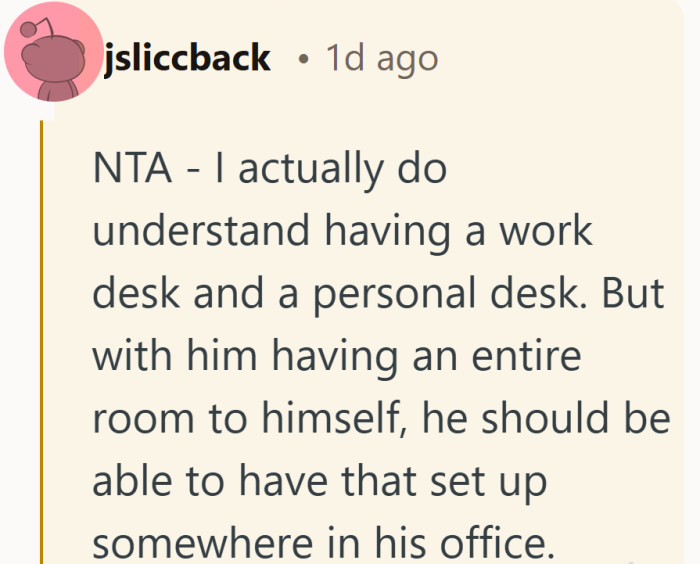Viewport: 700px width, 564px height.
Task: Click the line "understand having a work"
Action: (343, 231)
